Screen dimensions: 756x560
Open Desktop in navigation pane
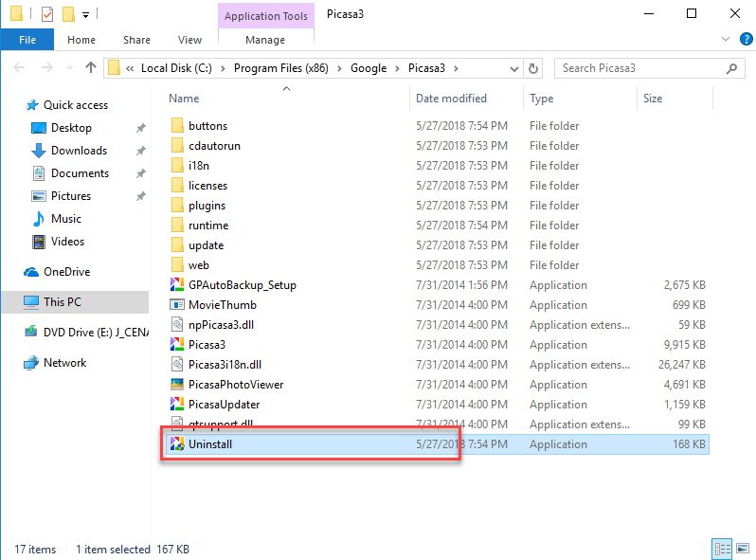pos(71,128)
